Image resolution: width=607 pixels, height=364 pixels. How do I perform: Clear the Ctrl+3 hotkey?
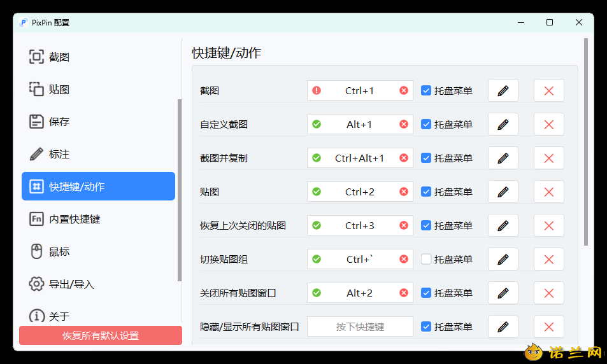click(x=404, y=225)
